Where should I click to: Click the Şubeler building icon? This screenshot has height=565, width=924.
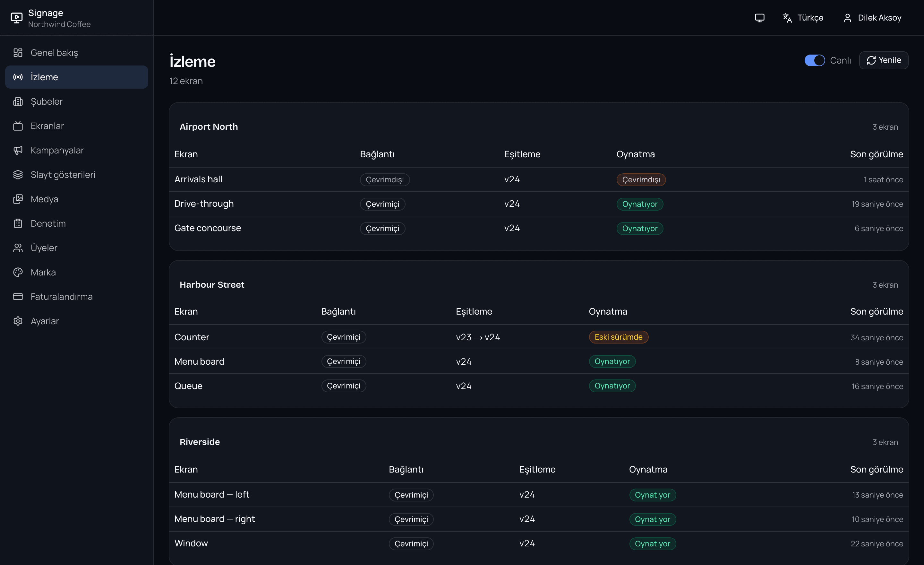18,101
